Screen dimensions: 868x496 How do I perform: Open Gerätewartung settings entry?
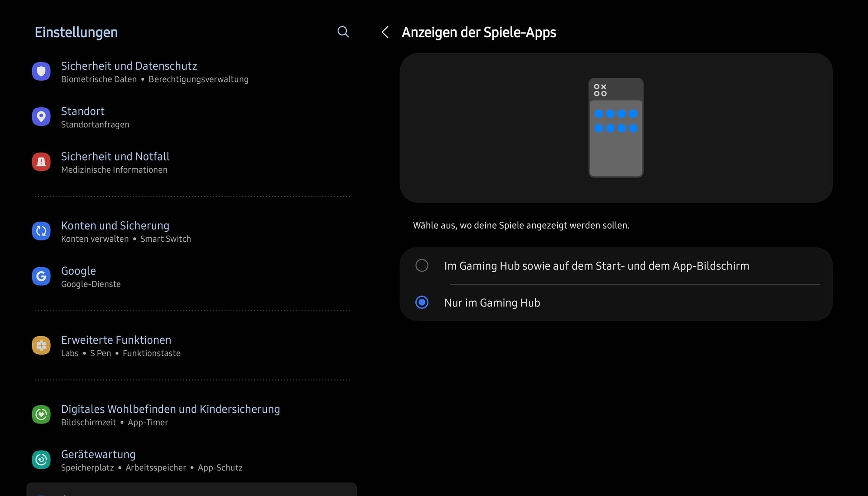[x=99, y=454]
